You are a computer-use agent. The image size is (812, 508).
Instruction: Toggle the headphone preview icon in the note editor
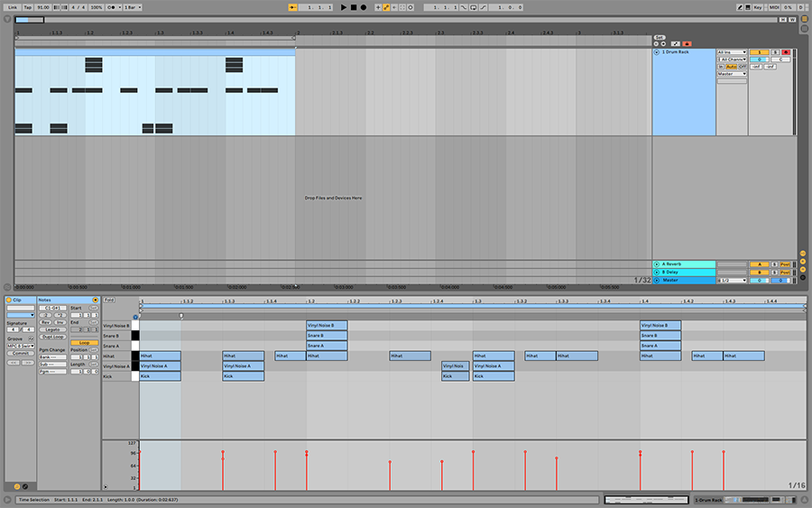(135, 318)
